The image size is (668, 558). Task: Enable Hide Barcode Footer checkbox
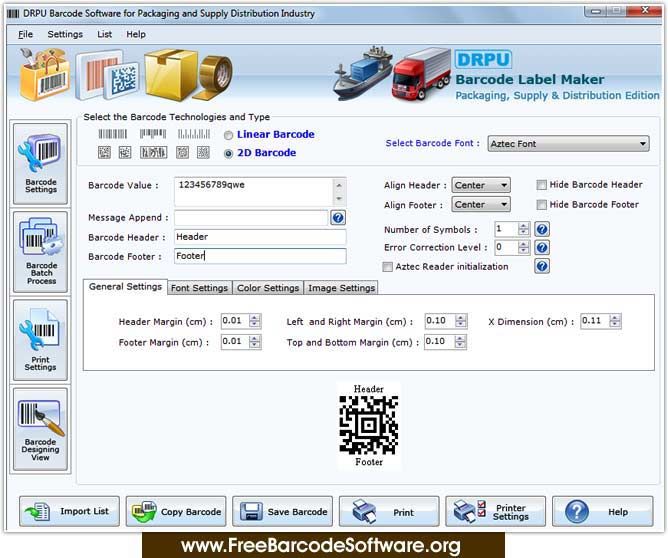pos(541,205)
